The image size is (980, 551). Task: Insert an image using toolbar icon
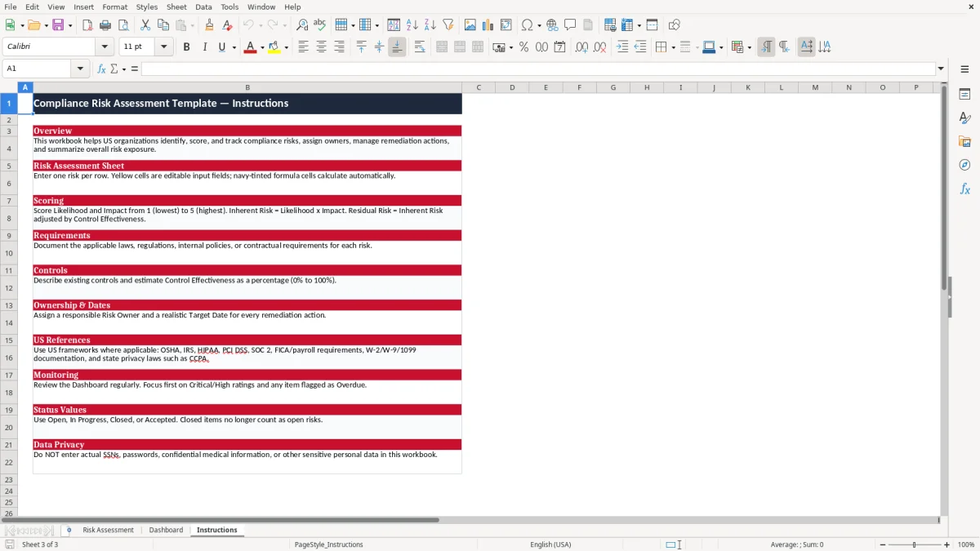coord(470,25)
